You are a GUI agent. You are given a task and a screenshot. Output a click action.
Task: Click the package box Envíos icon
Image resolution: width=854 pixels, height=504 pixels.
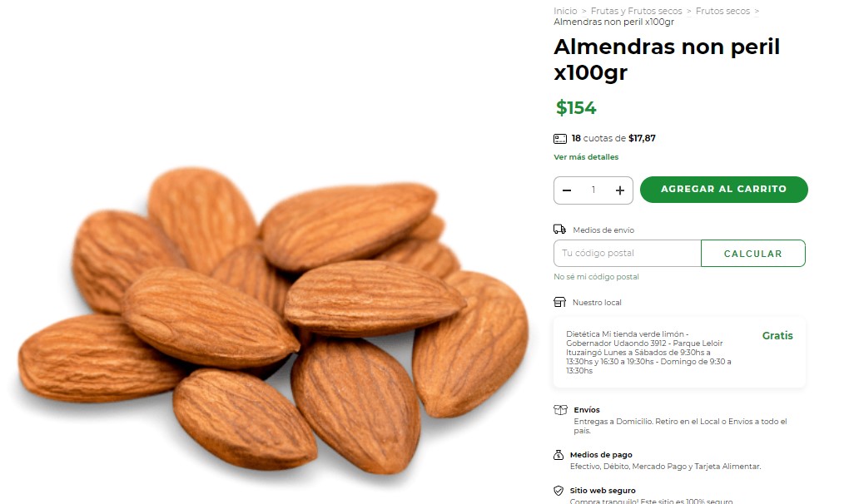[560, 410]
